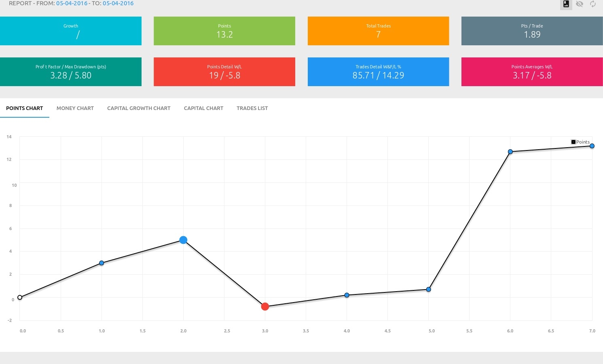Click the chart data point at trade 6.0
Image resolution: width=603 pixels, height=364 pixels.
(510, 152)
